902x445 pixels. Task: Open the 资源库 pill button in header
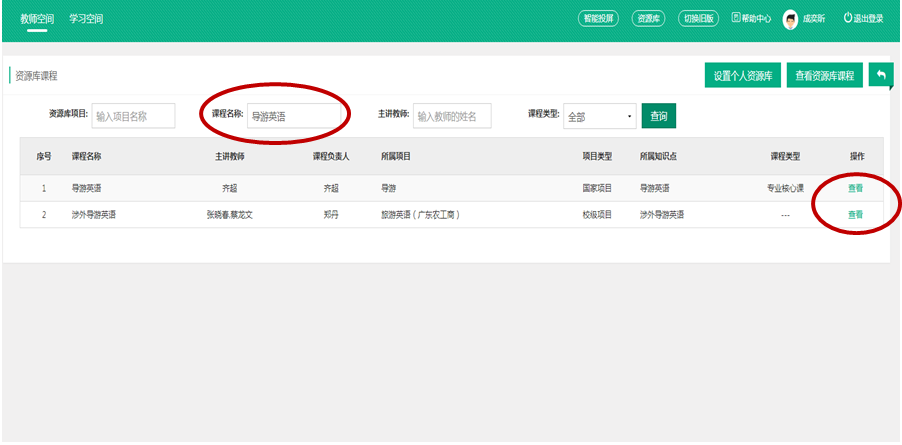[x=648, y=18]
